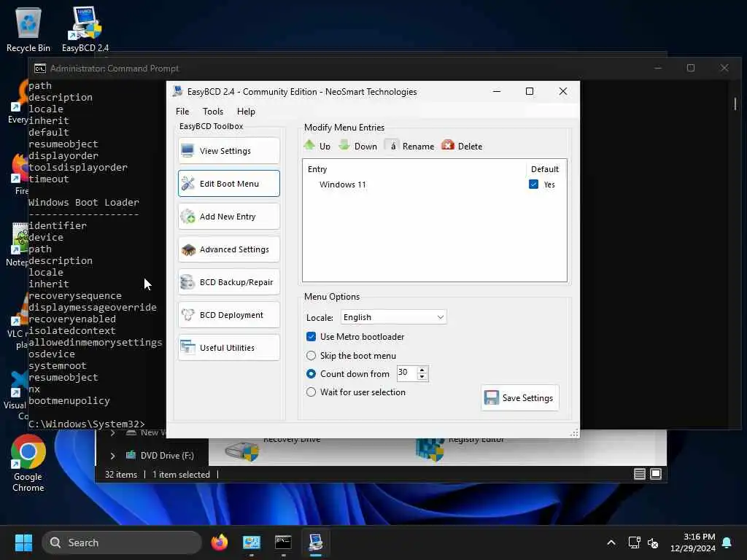Open BCD Backup/Repair page
This screenshot has width=747, height=560.
pyautogui.click(x=228, y=282)
